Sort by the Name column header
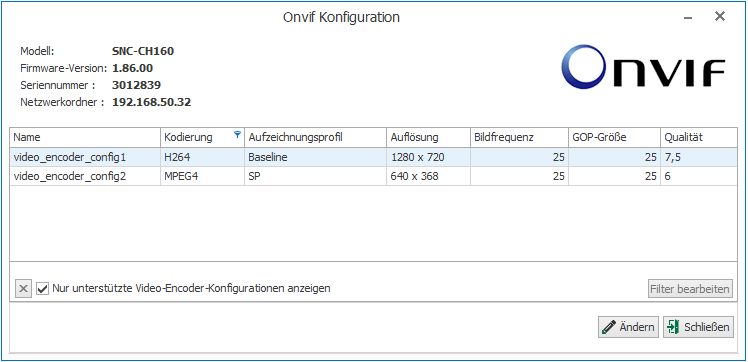 click(x=85, y=137)
